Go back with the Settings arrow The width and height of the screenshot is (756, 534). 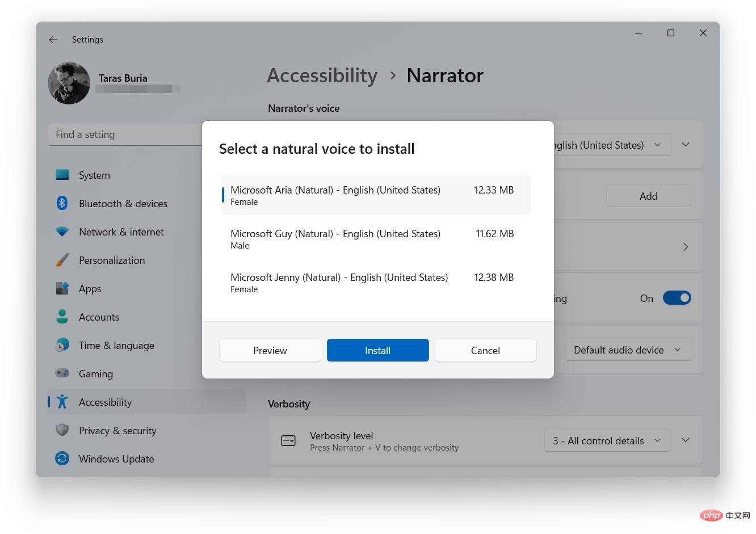53,40
